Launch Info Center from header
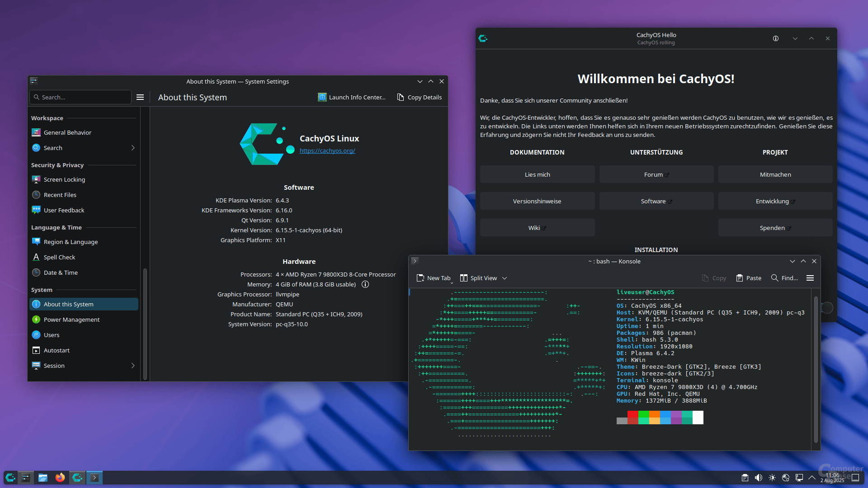The height and width of the screenshot is (488, 868). (352, 97)
